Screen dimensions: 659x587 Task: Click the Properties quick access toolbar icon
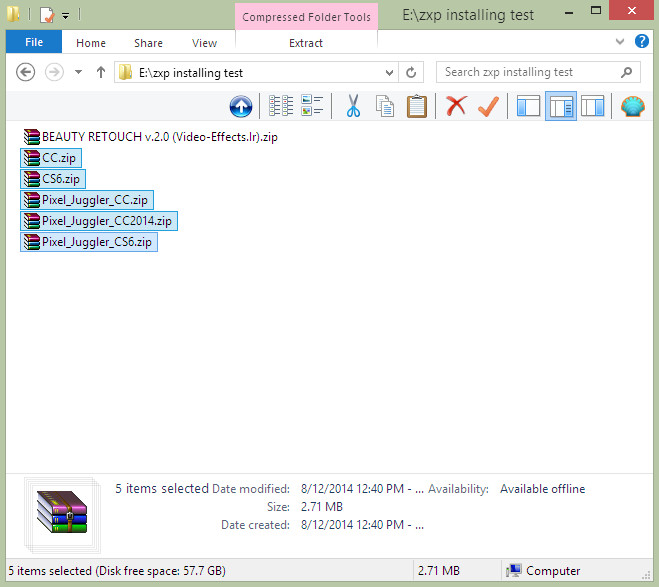(47, 16)
